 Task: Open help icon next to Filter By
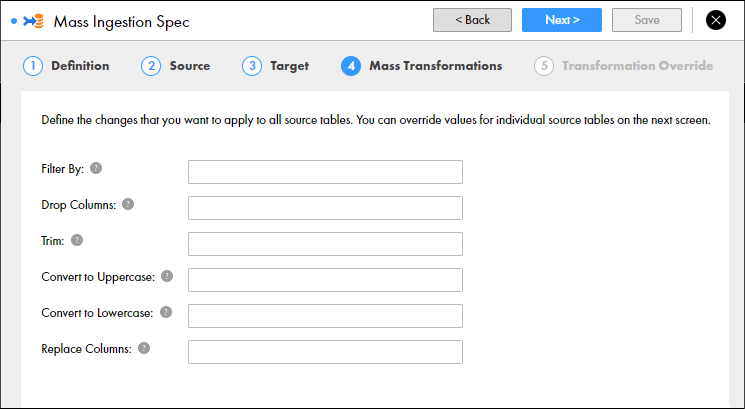tap(96, 168)
